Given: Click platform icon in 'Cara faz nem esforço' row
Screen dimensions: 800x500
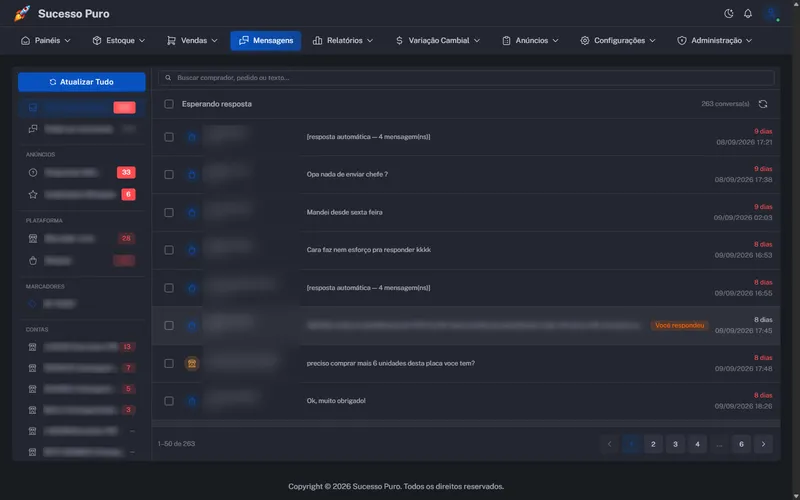Looking at the screenshot, I should click(x=192, y=250).
